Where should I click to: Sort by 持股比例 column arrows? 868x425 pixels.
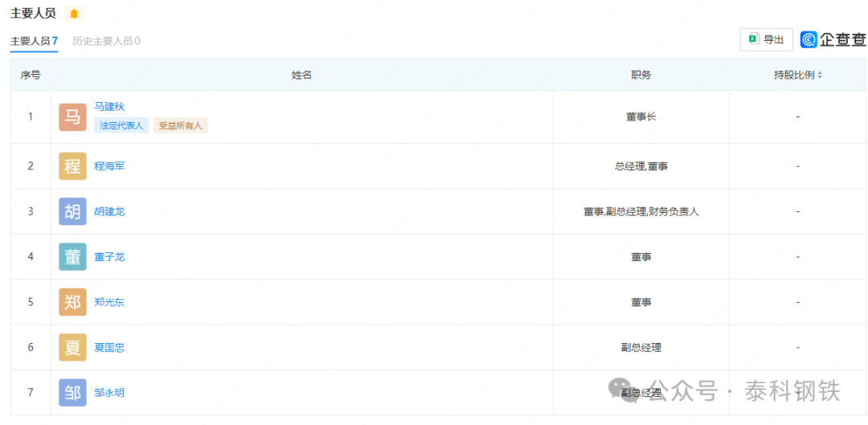[820, 76]
